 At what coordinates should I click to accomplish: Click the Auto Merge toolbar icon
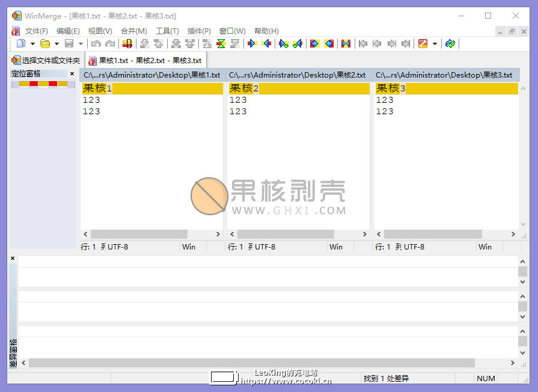346,44
